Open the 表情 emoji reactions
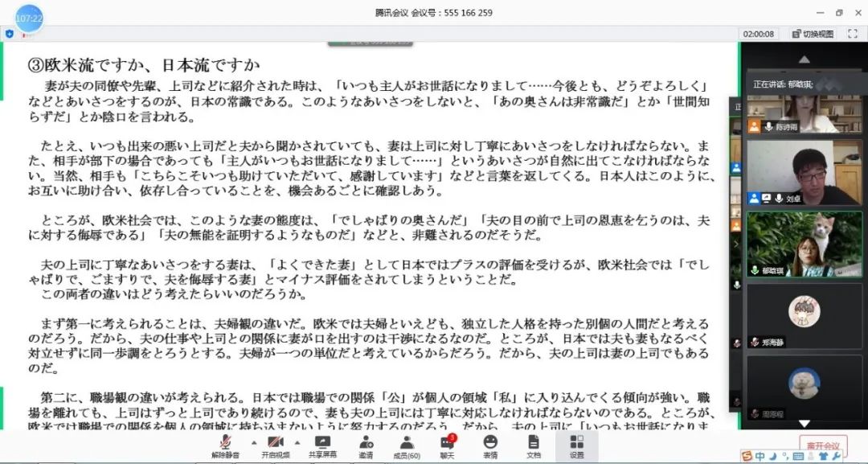Viewport: 868px width, 464px height. coord(490,446)
